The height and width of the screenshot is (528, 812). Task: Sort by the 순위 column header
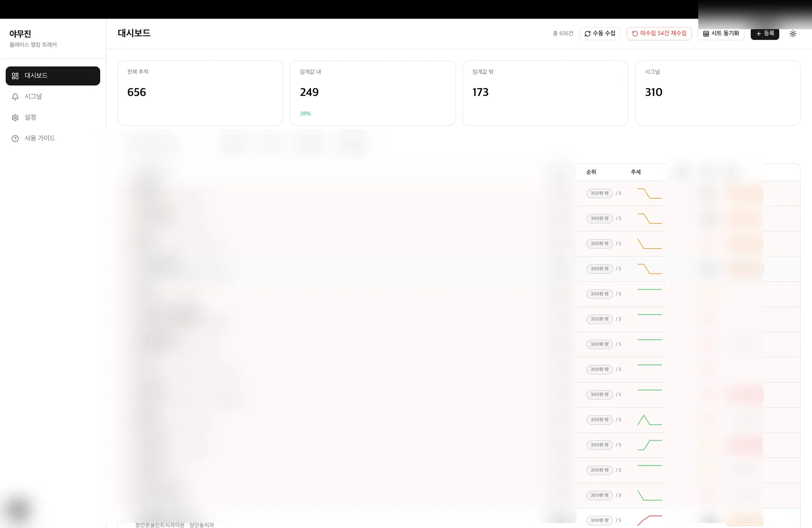(x=591, y=172)
